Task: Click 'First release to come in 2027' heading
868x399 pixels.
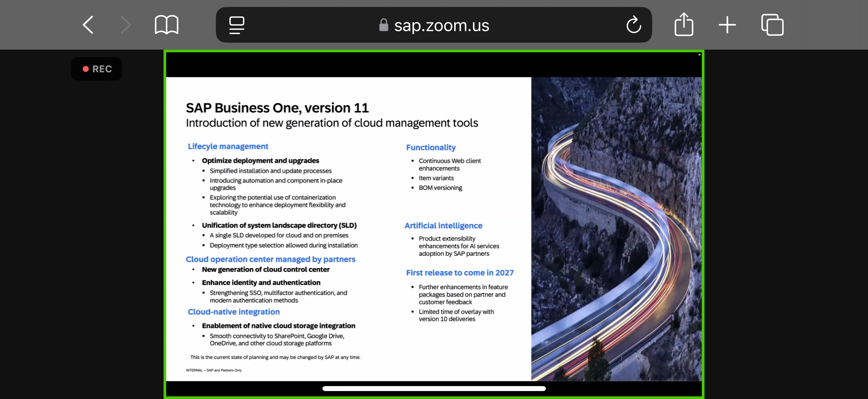Action: pyautogui.click(x=459, y=273)
